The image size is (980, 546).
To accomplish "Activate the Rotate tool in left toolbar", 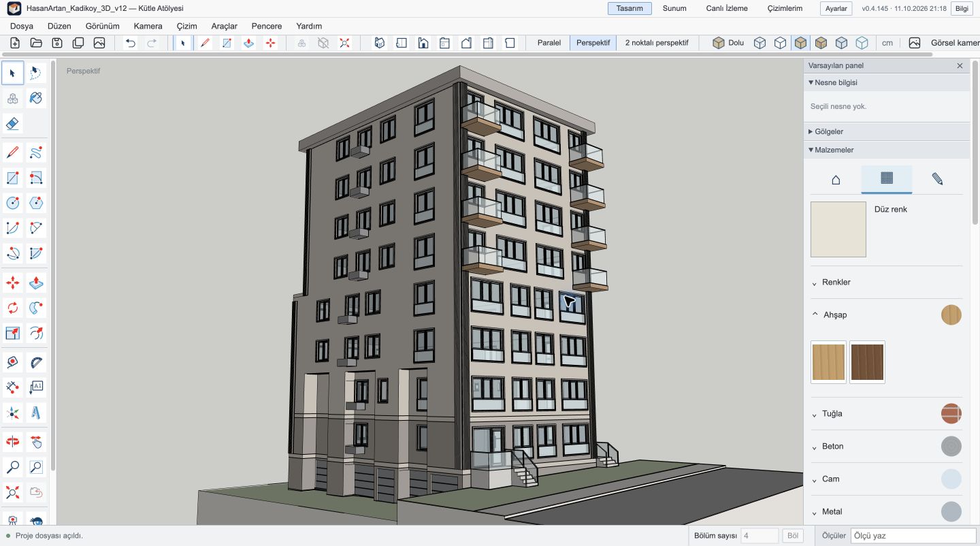I will [x=12, y=308].
